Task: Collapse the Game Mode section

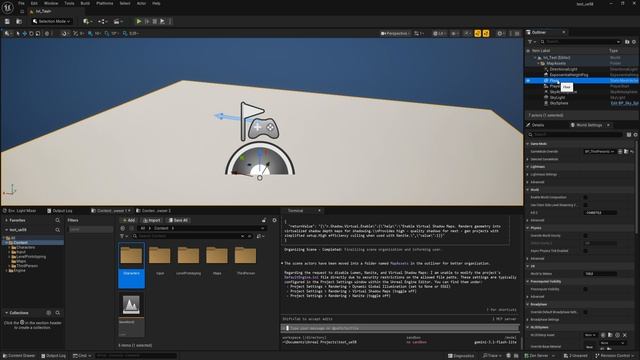Action: click(528, 144)
